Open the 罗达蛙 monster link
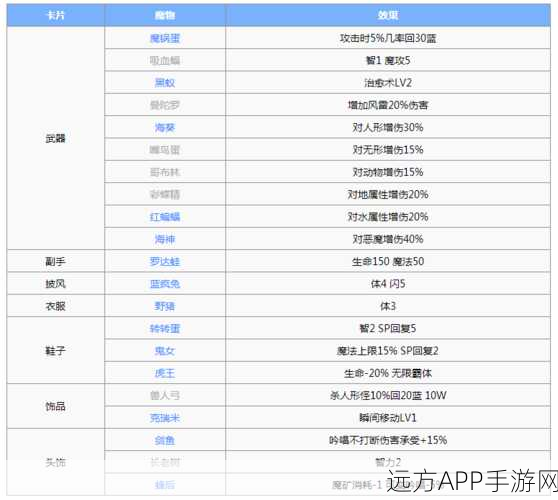The height and width of the screenshot is (500, 558). coord(165,262)
